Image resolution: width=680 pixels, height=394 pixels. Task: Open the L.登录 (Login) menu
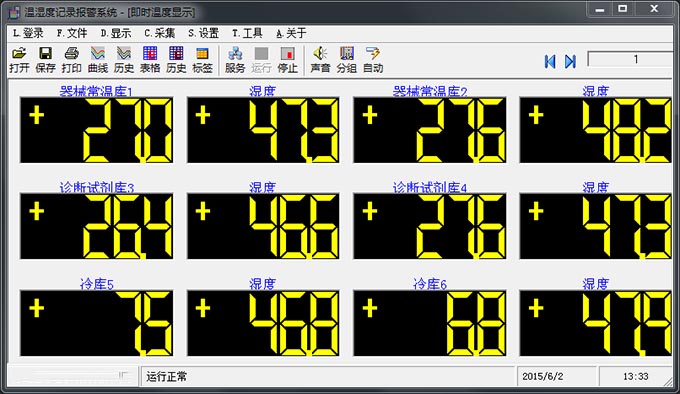click(x=28, y=33)
